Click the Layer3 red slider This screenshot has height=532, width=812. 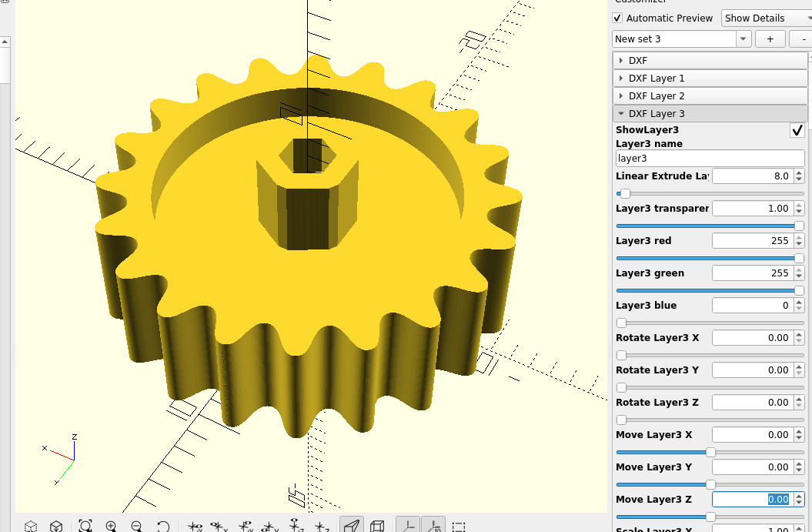click(x=710, y=258)
